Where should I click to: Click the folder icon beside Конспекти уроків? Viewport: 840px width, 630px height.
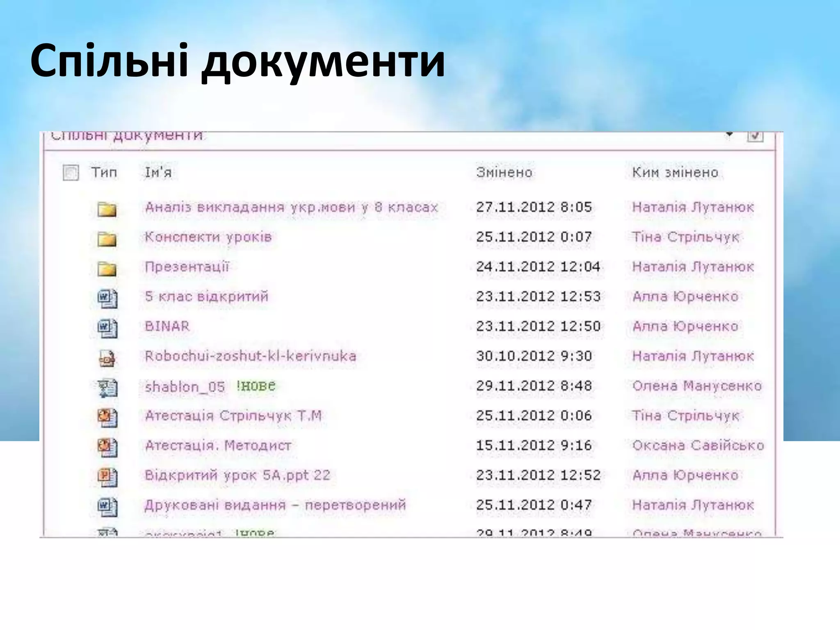click(x=107, y=239)
